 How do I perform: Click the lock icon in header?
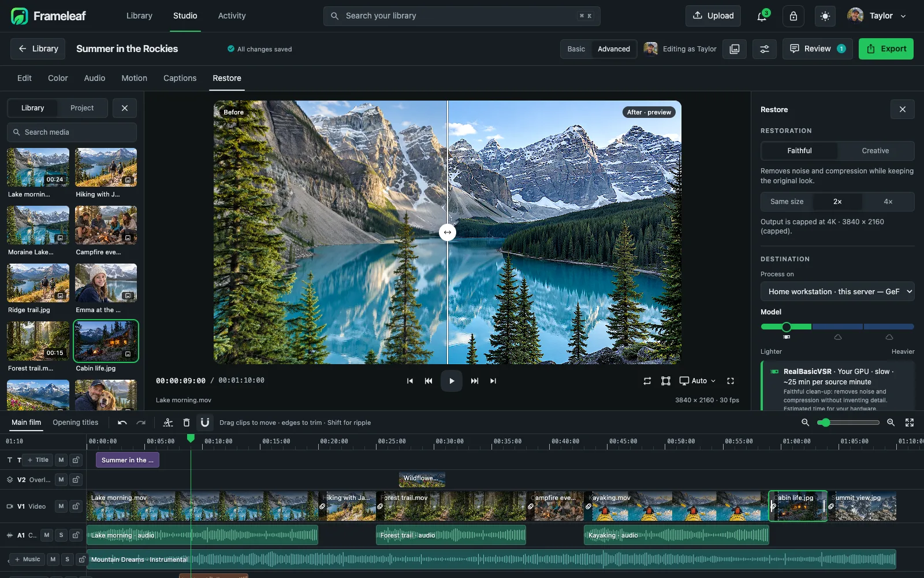(793, 16)
